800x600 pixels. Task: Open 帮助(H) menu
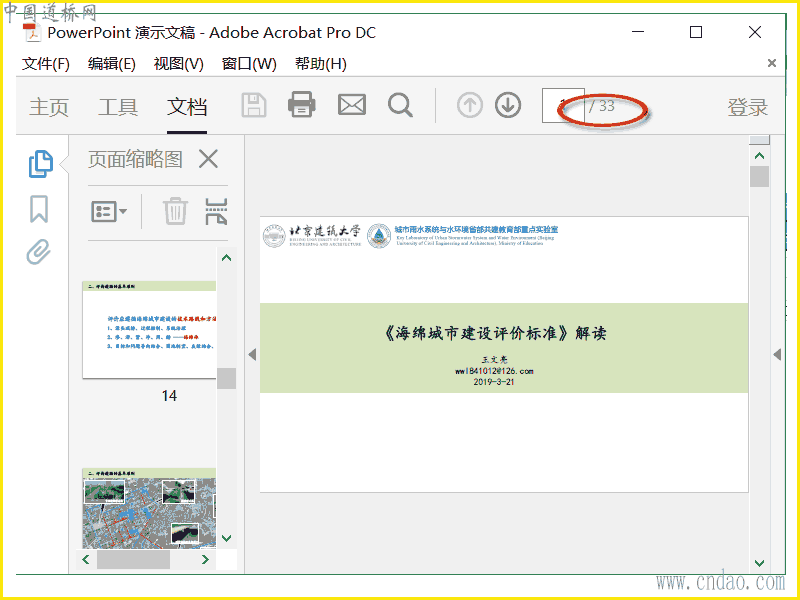point(320,64)
